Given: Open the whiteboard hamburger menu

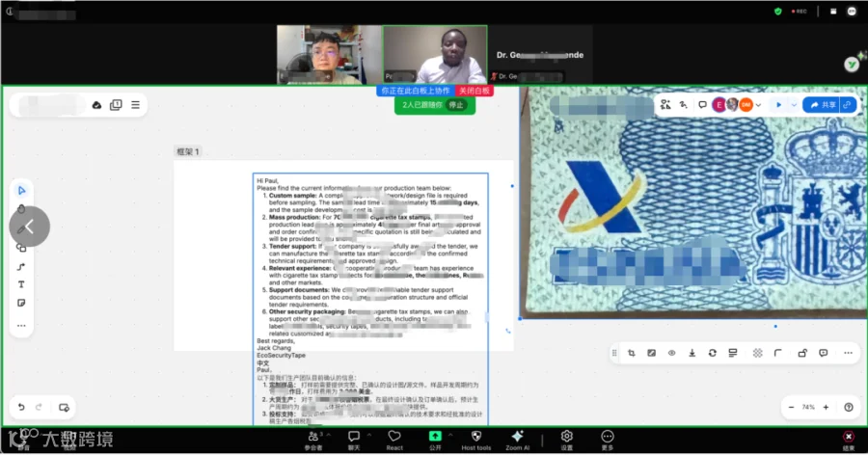Looking at the screenshot, I should pyautogui.click(x=136, y=105).
